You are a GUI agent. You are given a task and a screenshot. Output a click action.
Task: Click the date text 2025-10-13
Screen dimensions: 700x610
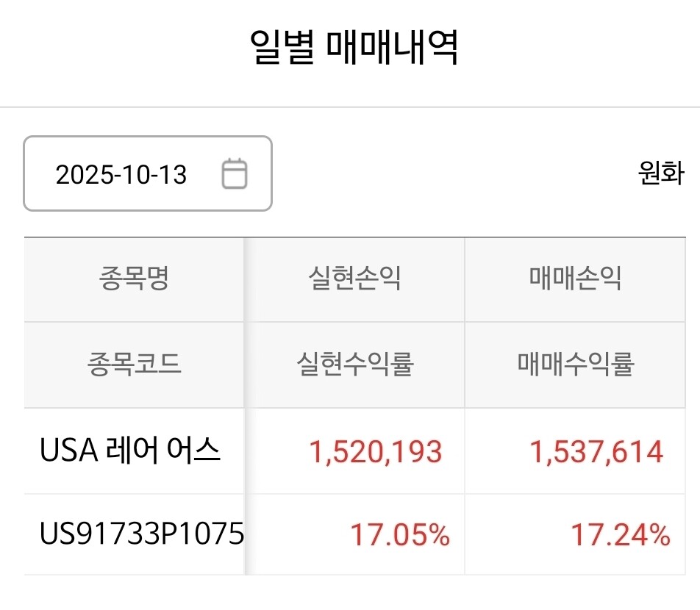point(121,175)
